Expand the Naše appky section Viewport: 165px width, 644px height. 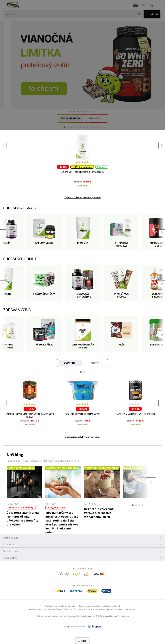(82, 558)
